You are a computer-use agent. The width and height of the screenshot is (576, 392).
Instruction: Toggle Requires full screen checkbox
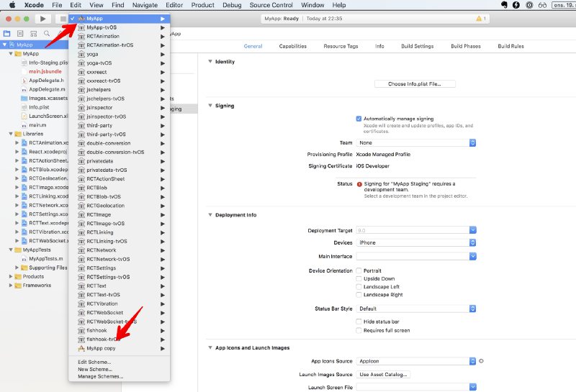359,330
